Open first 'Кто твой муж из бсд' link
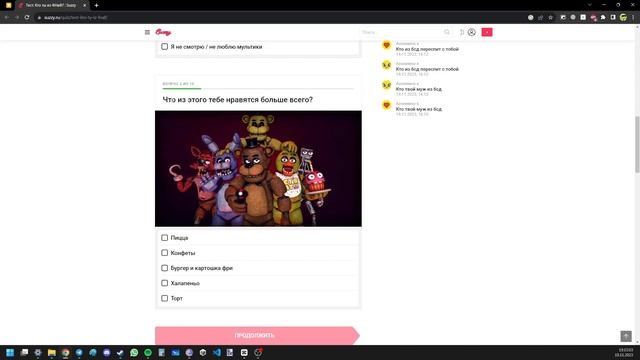 point(419,89)
